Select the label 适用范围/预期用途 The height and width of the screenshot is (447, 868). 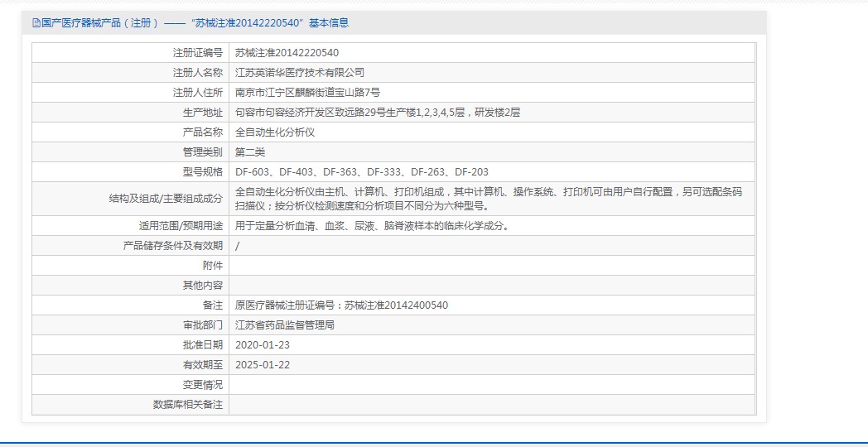[181, 226]
